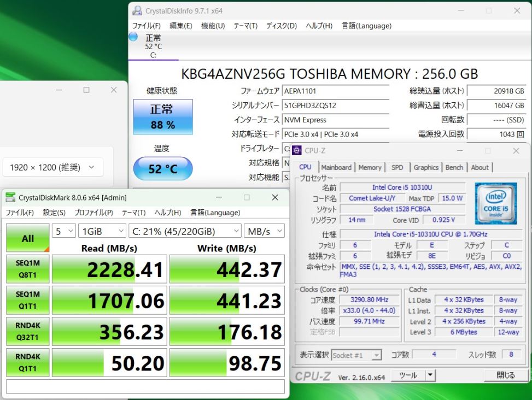
Task: Click the 総読込量 value 20918 GB
Action: click(496, 91)
